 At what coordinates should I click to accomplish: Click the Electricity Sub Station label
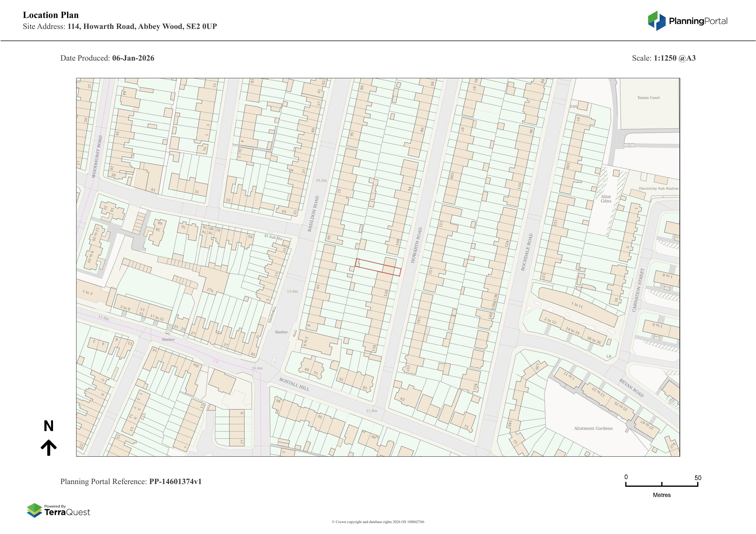tap(658, 188)
